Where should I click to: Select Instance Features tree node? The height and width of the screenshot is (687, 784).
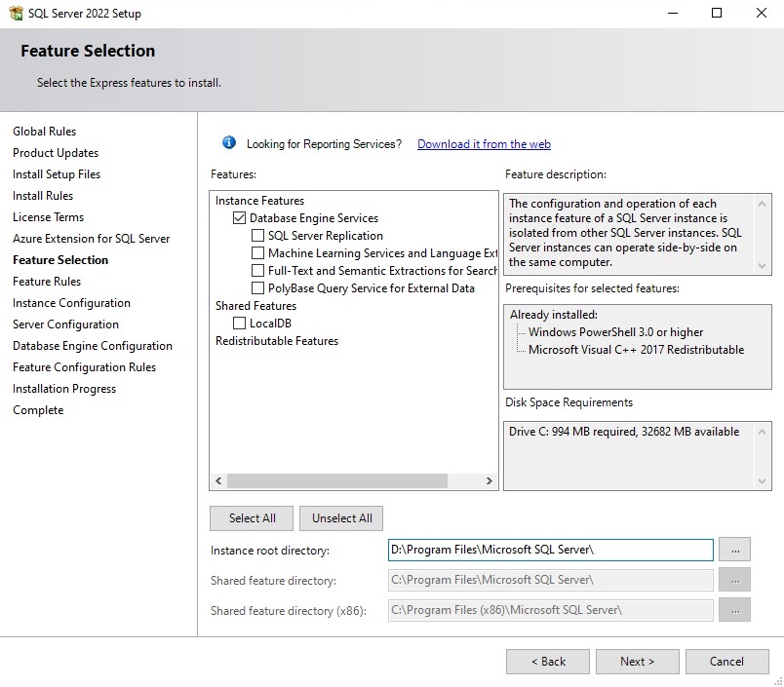pyautogui.click(x=259, y=201)
